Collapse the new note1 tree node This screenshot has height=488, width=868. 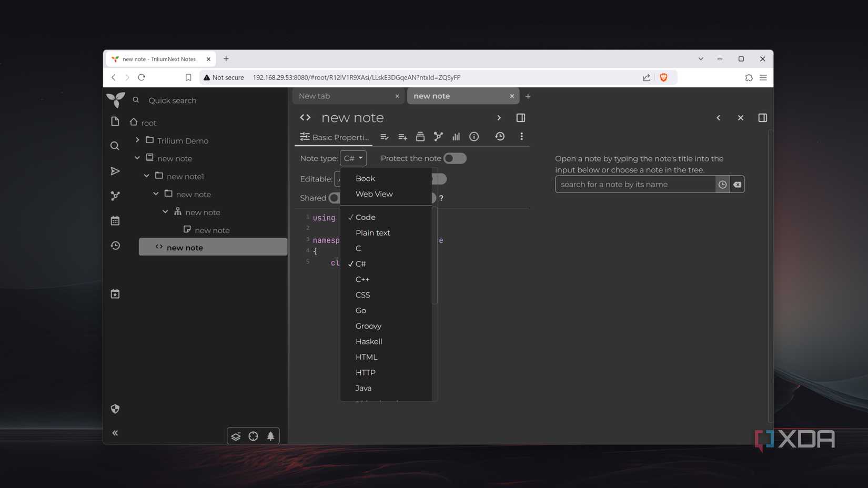click(x=147, y=176)
